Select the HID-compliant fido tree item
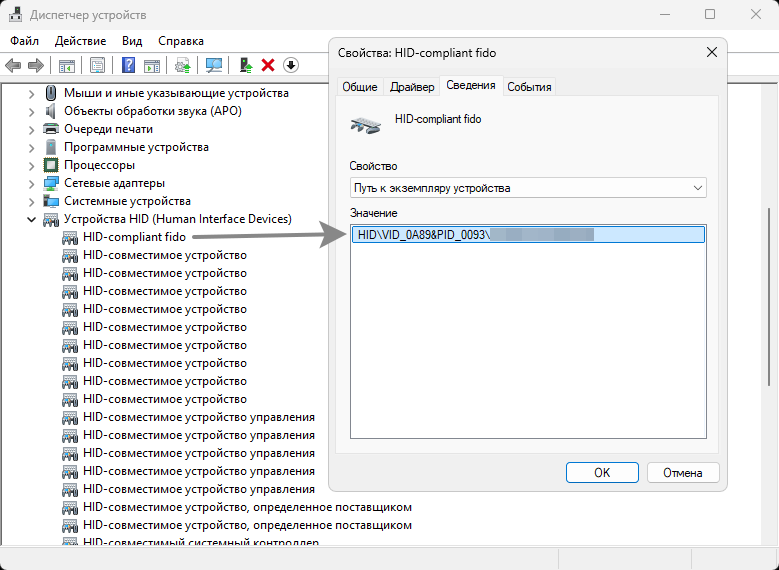Screen dimensions: 779x570 (x=134, y=237)
